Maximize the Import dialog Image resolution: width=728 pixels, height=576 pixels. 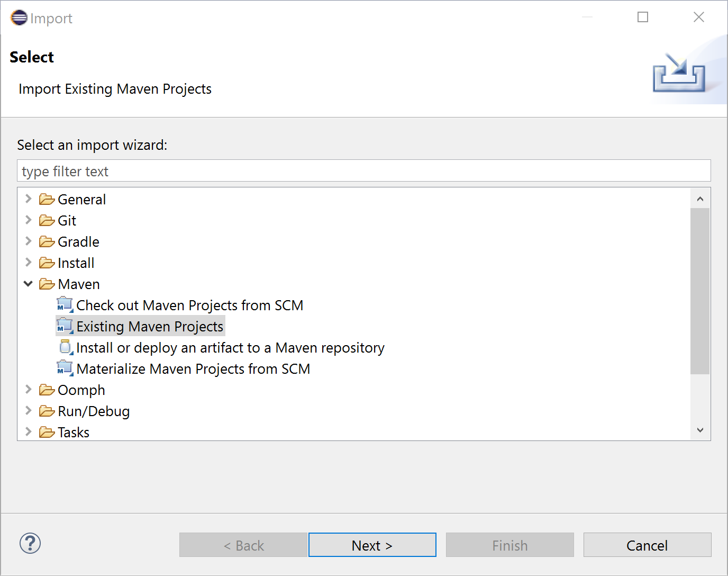[x=643, y=17]
